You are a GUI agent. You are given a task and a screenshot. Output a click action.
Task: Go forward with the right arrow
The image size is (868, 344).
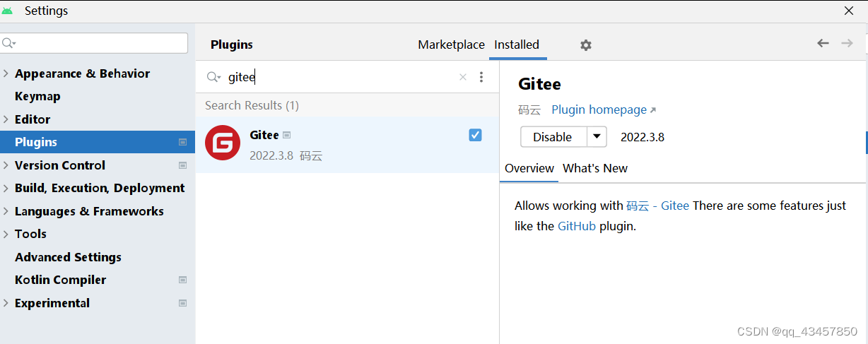tap(847, 43)
